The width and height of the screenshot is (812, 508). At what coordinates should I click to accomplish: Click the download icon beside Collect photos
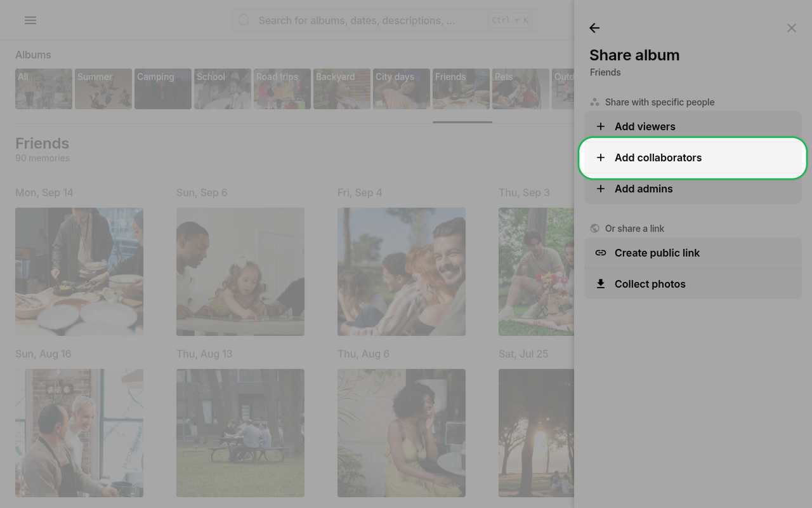tap(601, 284)
